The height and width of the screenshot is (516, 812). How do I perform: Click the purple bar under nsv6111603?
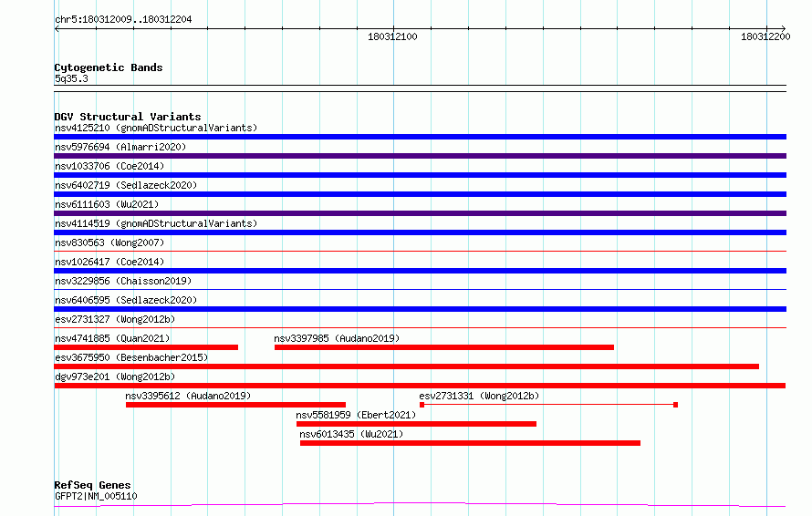(420, 213)
